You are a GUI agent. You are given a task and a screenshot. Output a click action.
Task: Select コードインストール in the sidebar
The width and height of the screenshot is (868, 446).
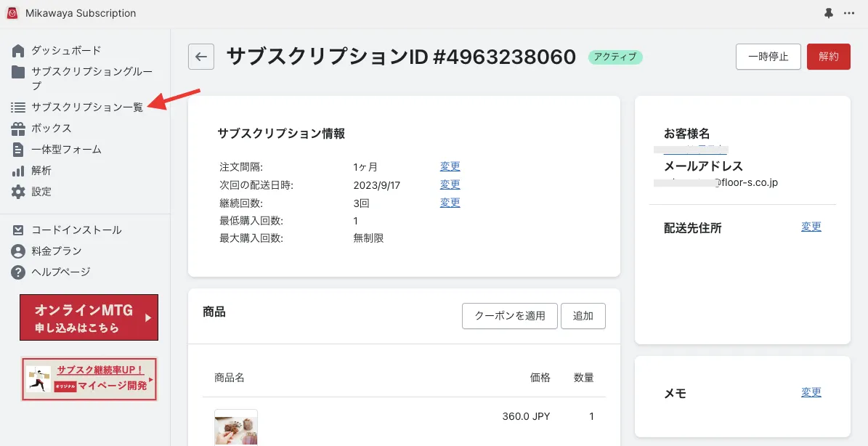point(76,230)
